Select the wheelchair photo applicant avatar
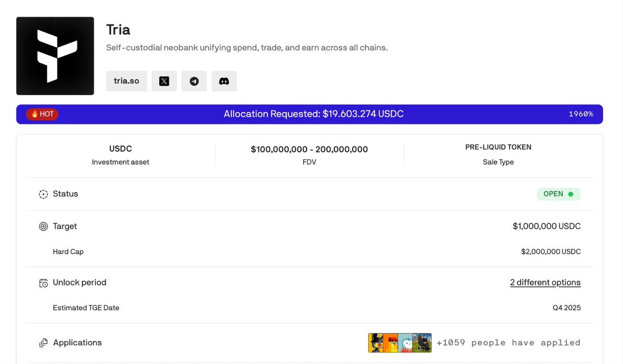 (x=423, y=343)
